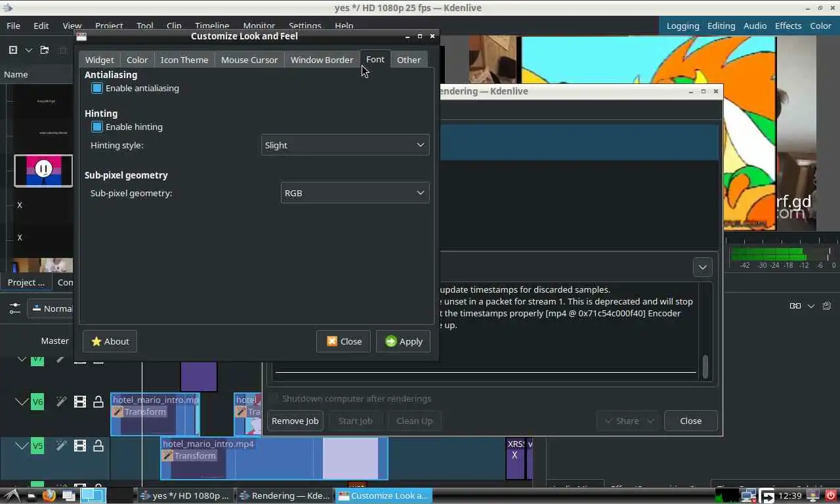The height and width of the screenshot is (504, 840).
Task: Click the network status tray icon
Action: click(749, 495)
